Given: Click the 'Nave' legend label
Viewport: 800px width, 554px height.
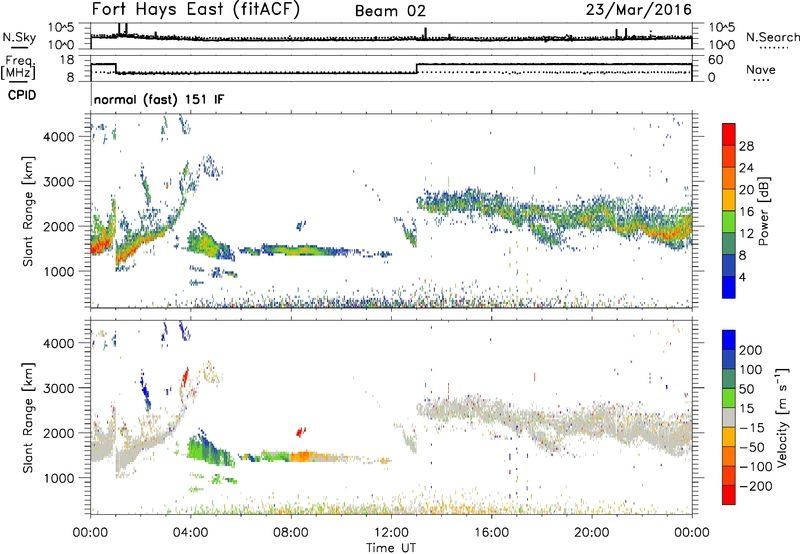Looking at the screenshot, I should click(760, 69).
